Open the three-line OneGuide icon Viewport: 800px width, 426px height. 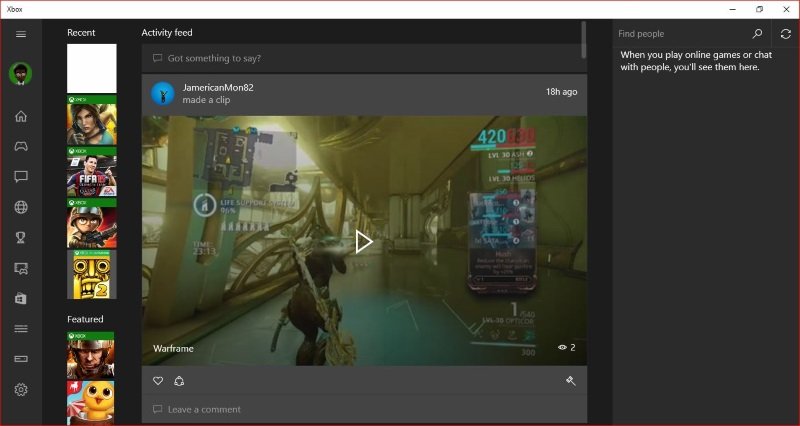tap(21, 329)
